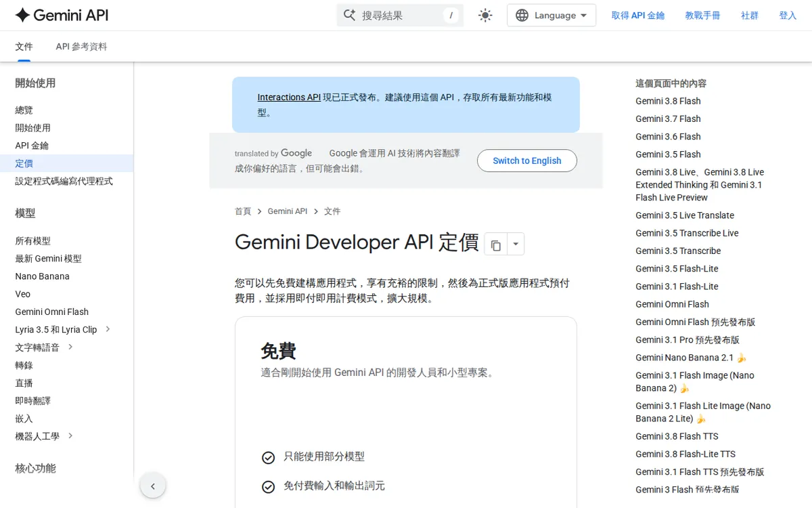The height and width of the screenshot is (508, 812).
Task: Expand the 機器人工學 chevron
Action: tap(70, 436)
